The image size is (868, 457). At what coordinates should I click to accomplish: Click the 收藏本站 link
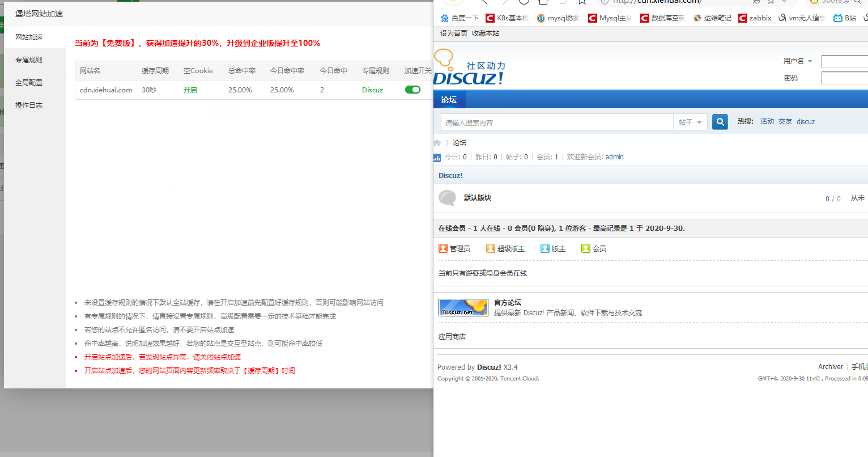486,33
